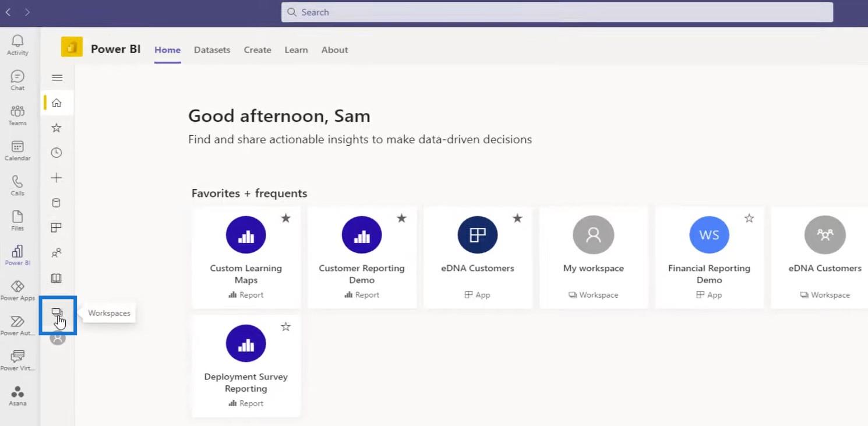The image size is (868, 426).
Task: Open the Apps grid icon in Power BI nav
Action: tap(57, 228)
